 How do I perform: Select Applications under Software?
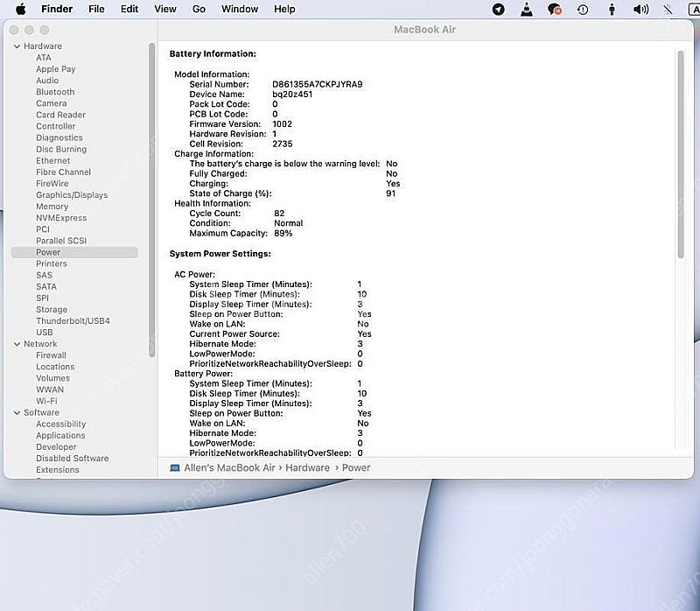(60, 435)
